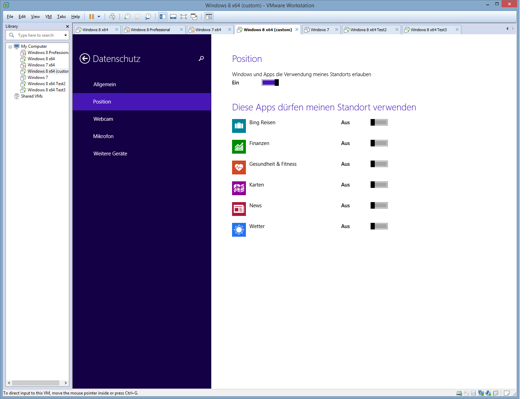Collapse the My Computer tree node
532x399 pixels.
(10, 47)
